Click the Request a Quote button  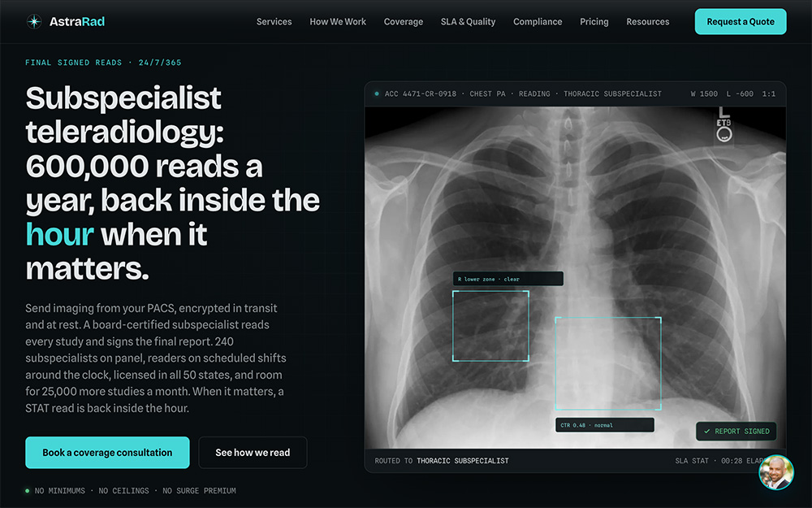click(741, 22)
